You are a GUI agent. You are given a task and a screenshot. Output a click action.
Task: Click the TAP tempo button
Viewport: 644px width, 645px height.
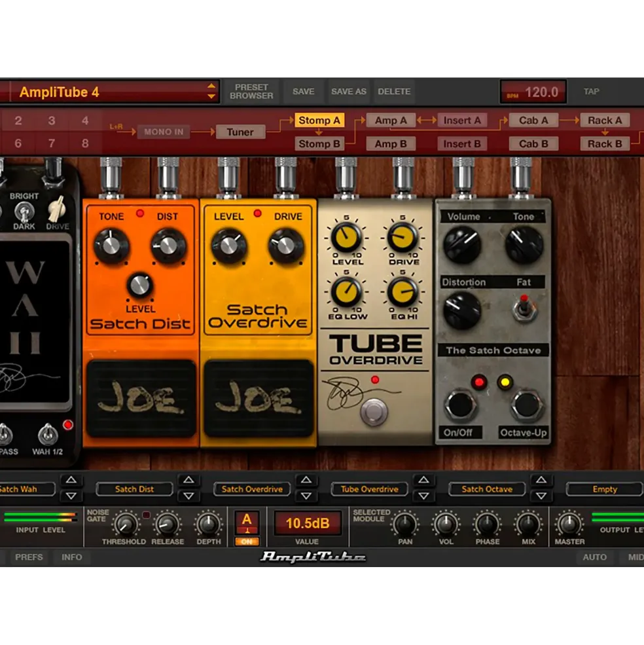[x=592, y=91]
